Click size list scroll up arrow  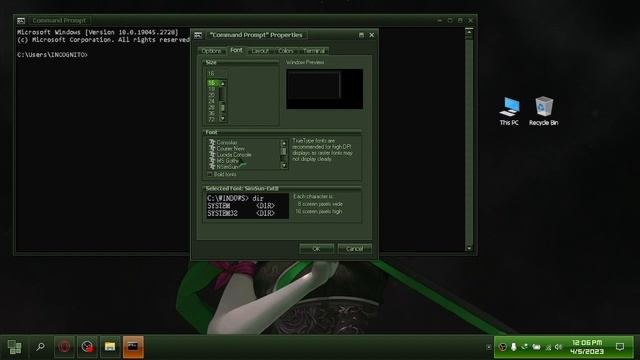click(222, 83)
